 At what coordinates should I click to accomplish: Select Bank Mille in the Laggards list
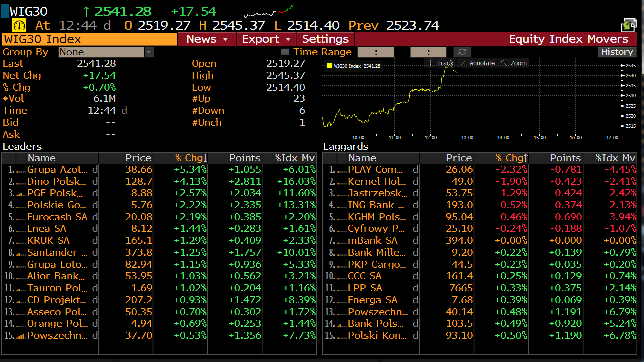pyautogui.click(x=378, y=253)
